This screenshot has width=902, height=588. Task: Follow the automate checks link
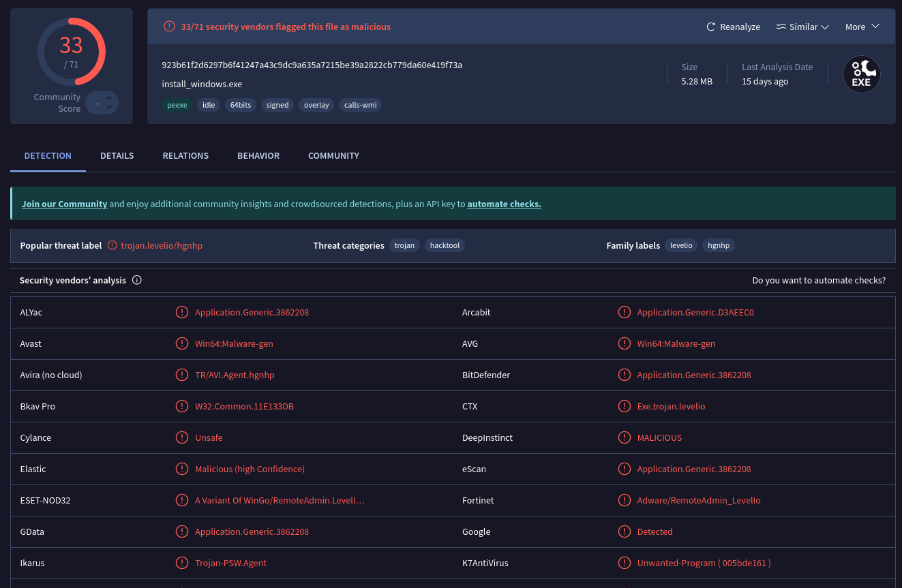(504, 204)
